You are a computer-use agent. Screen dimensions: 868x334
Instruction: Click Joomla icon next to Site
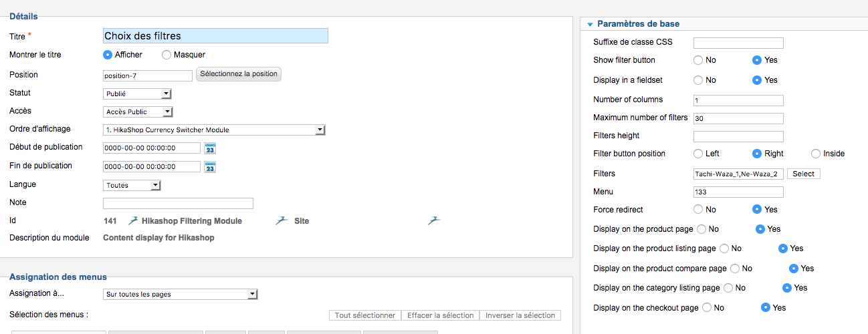pos(282,220)
